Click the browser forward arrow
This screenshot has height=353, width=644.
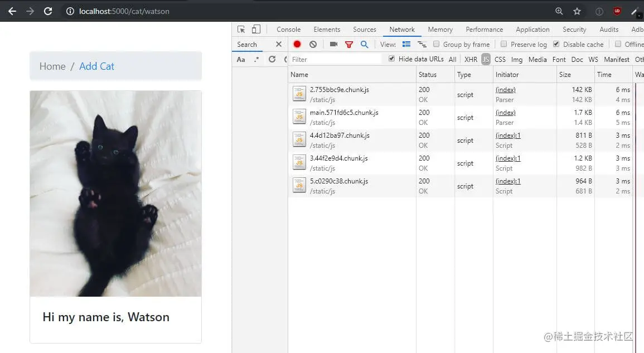(30, 11)
